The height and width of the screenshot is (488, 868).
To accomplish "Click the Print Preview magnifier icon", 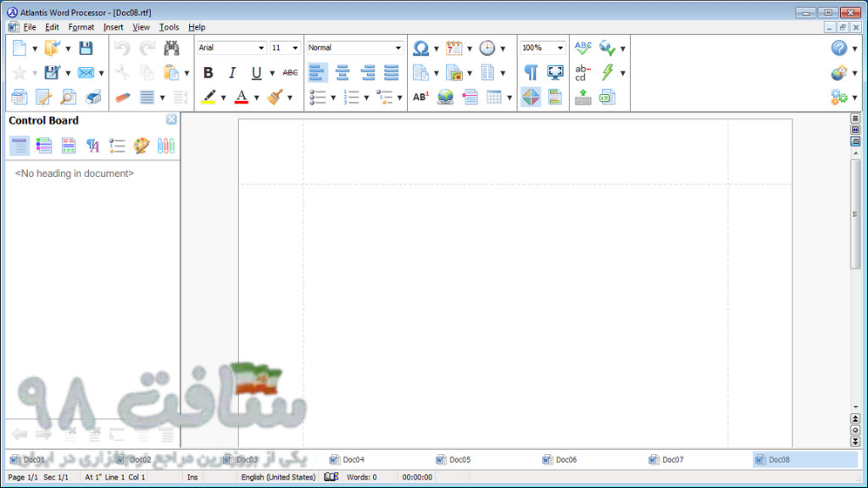I will (x=68, y=97).
